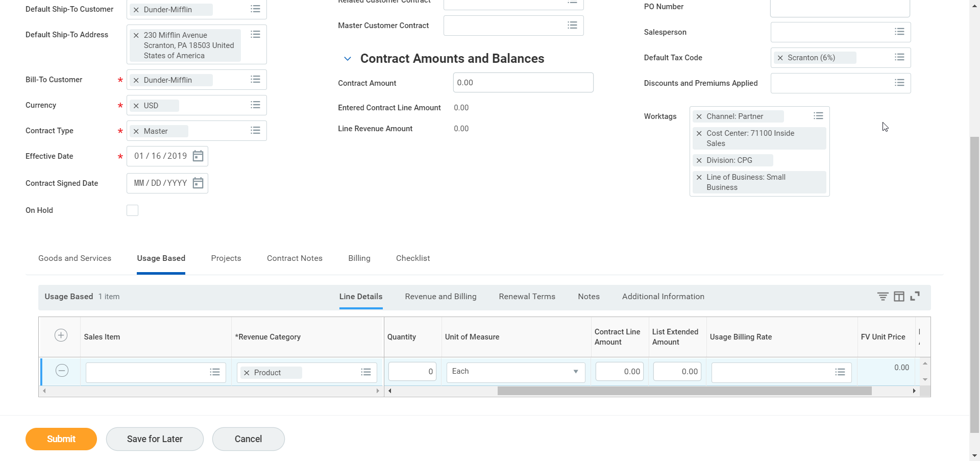This screenshot has width=980, height=461.
Task: Open prompt list for Revenue Category
Action: [366, 372]
